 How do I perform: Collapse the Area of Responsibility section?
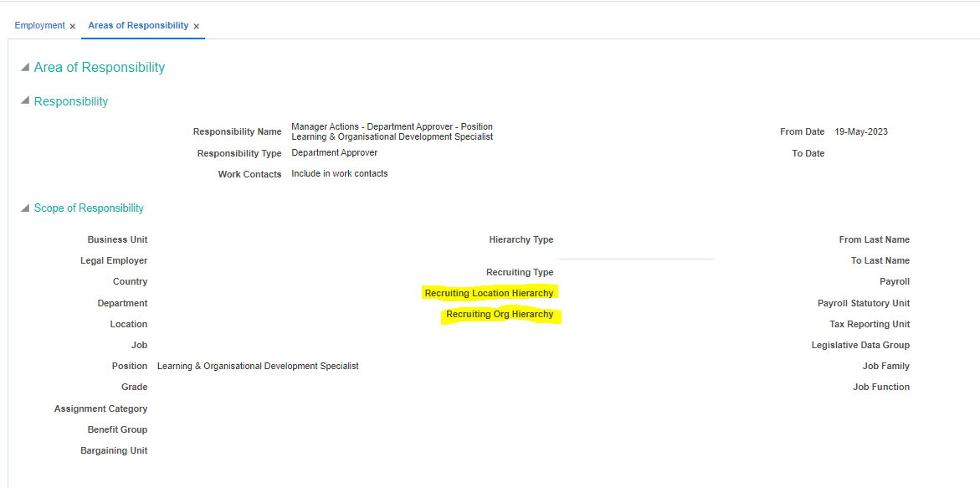26,68
